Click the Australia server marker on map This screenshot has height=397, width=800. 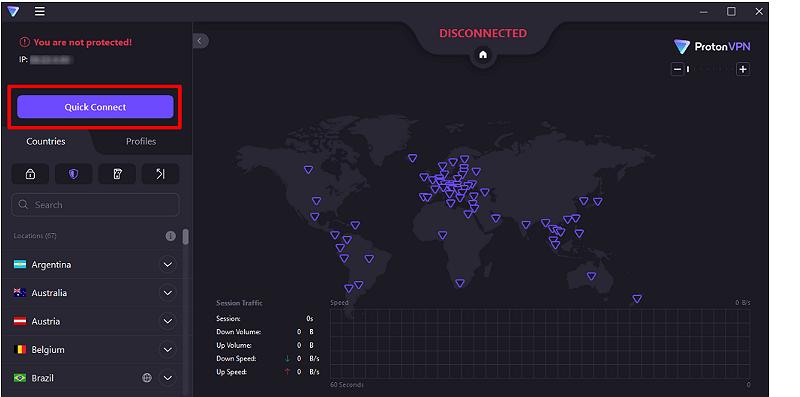591,276
